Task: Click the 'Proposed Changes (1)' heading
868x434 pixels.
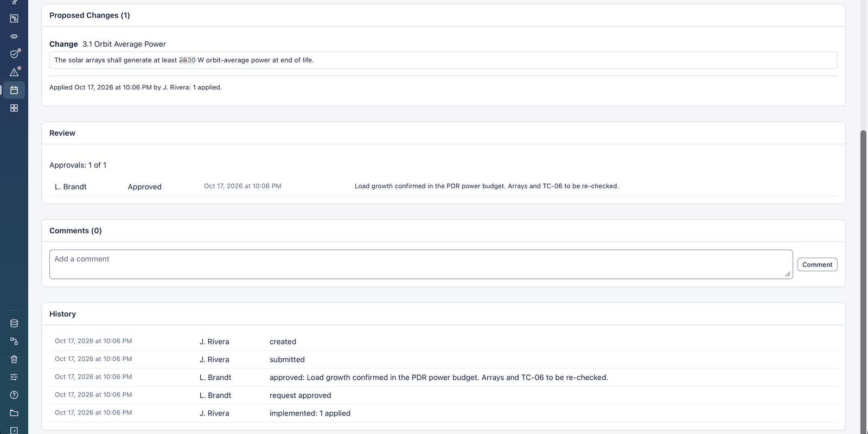Action: coord(90,15)
